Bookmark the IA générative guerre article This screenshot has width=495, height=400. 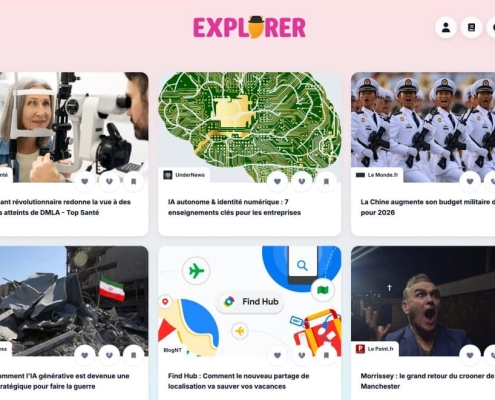point(133,355)
